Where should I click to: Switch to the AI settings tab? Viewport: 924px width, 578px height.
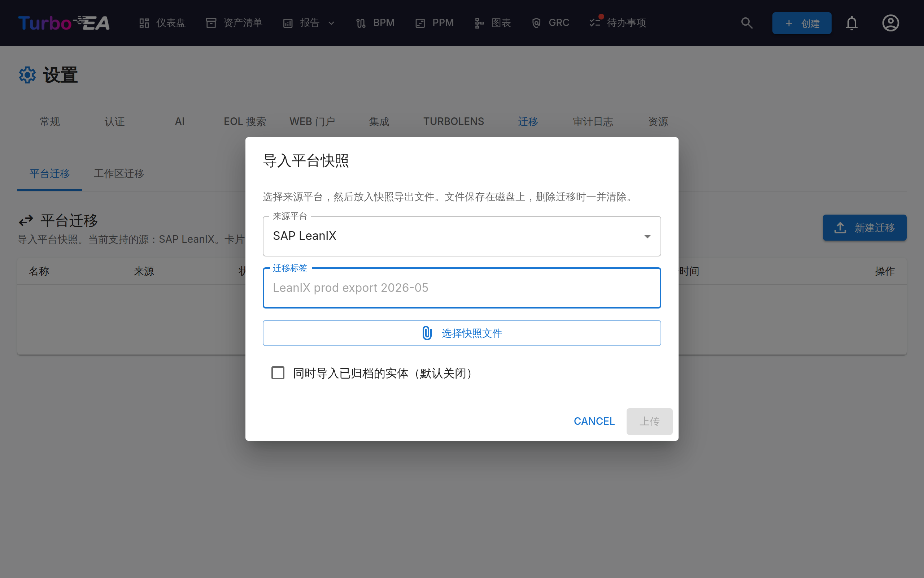180,122
